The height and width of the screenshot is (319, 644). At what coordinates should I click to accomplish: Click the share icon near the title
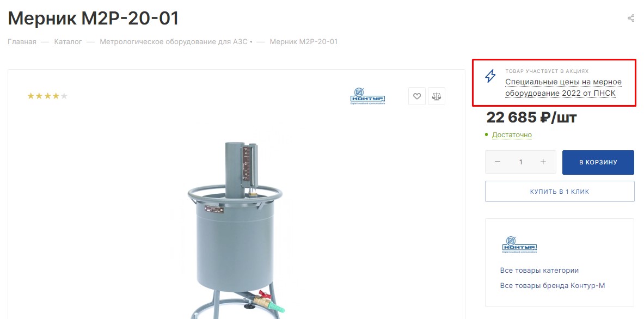click(631, 18)
